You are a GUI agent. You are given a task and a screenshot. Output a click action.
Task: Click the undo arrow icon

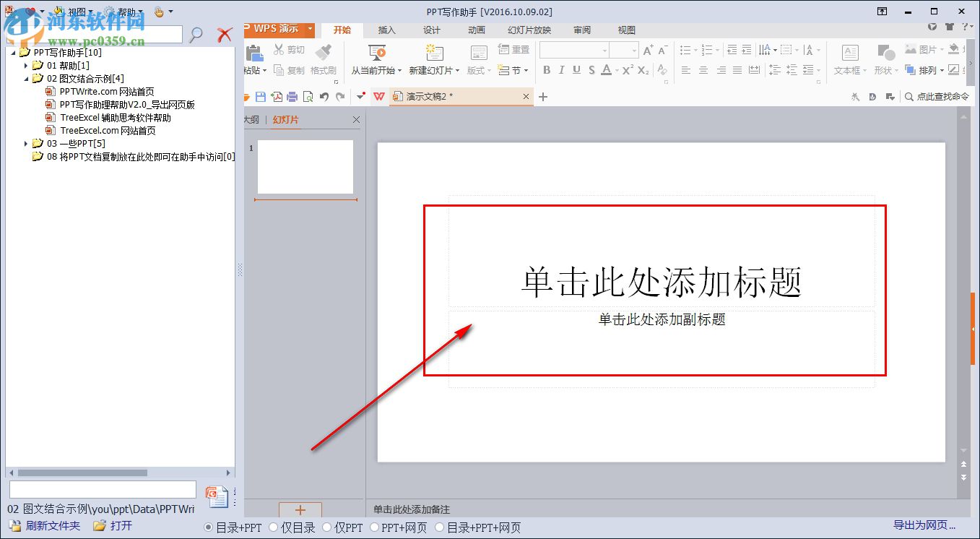click(324, 97)
